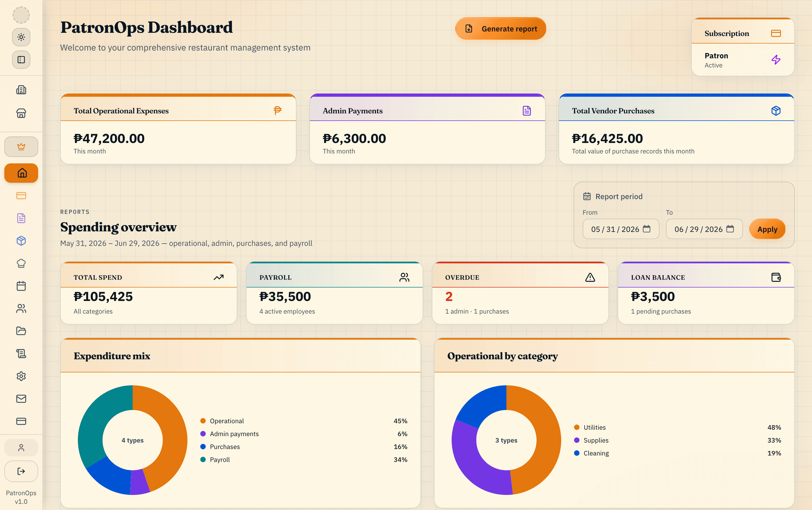Click the ₱105,425 total spend value
This screenshot has height=510, width=812.
pos(103,296)
